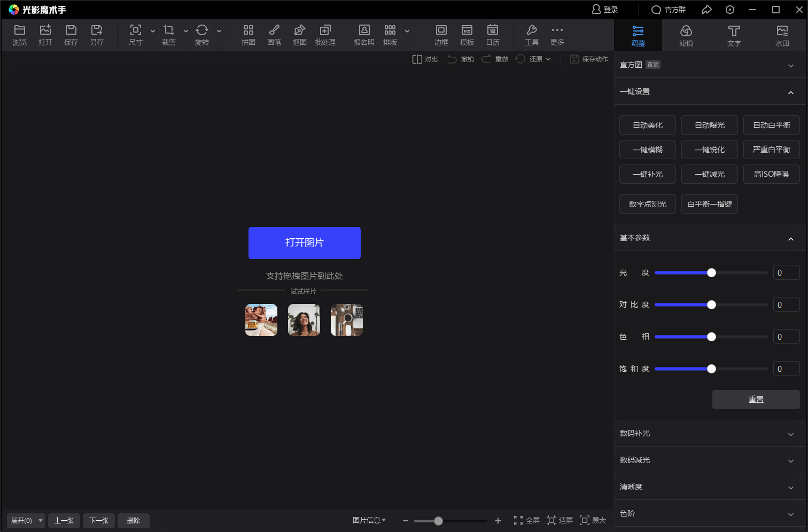
Task: Toggle the 对比 compare view
Action: (x=425, y=59)
